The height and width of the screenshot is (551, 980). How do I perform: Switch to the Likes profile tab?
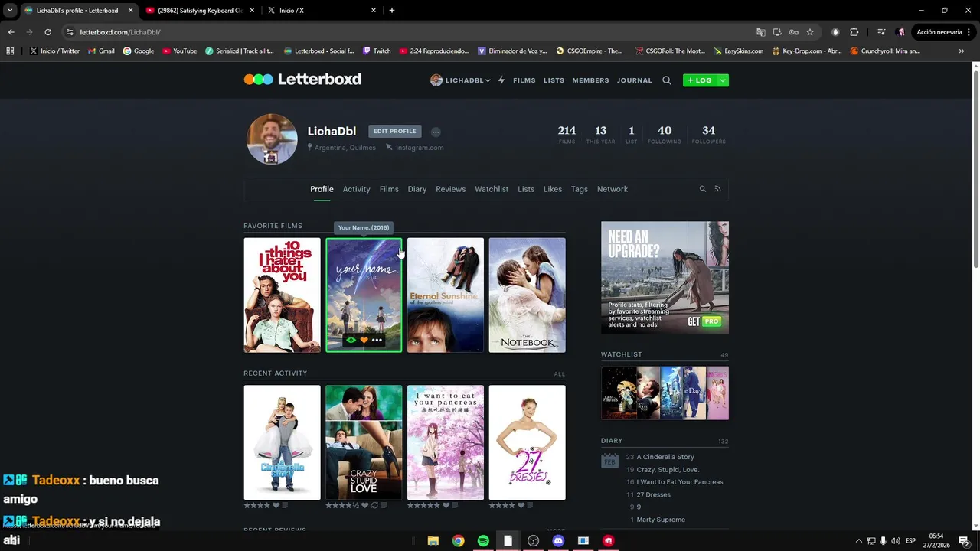(553, 189)
